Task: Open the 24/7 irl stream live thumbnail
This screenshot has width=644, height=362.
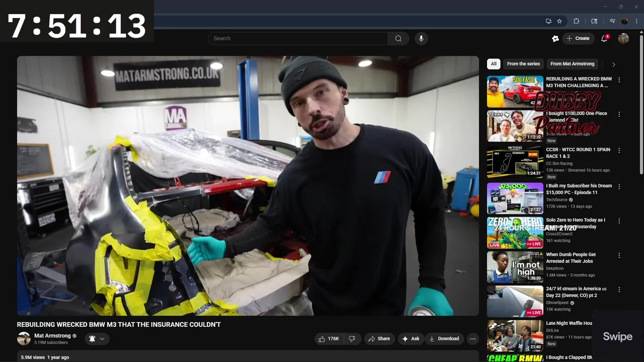Action: coord(515,301)
